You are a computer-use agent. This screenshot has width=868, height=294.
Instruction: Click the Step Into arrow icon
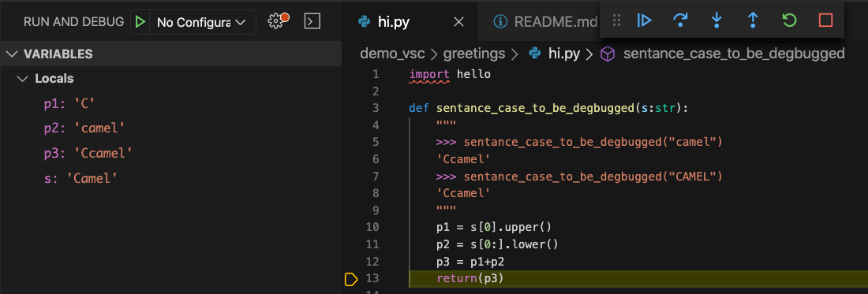(x=716, y=20)
